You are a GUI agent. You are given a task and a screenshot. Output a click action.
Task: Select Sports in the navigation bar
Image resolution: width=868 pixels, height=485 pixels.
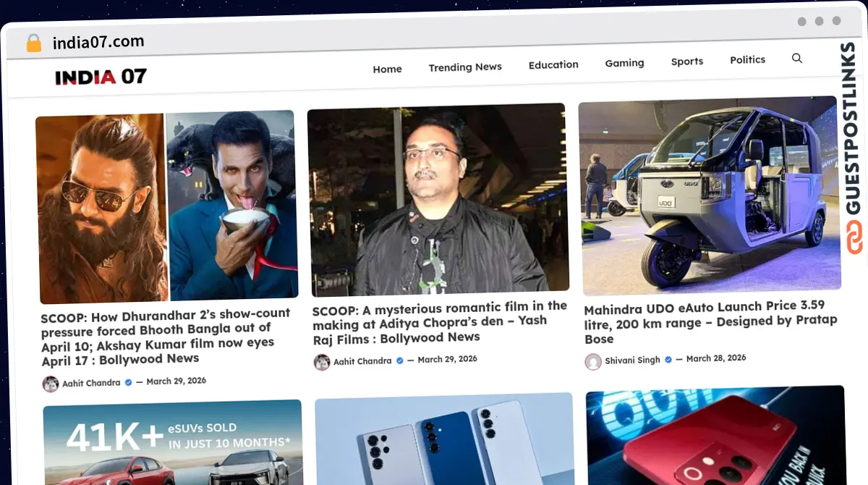point(687,62)
